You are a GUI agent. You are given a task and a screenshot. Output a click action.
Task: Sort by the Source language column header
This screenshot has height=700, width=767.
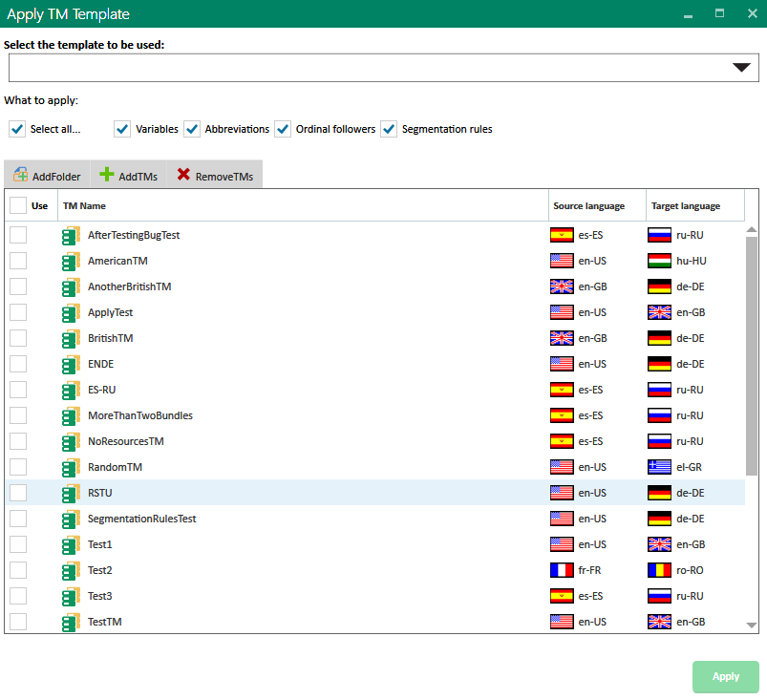pos(597,205)
